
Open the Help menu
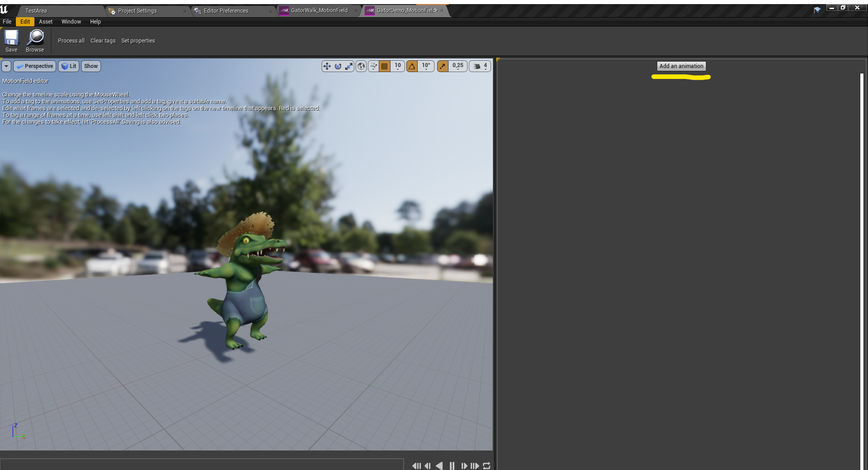pos(95,22)
